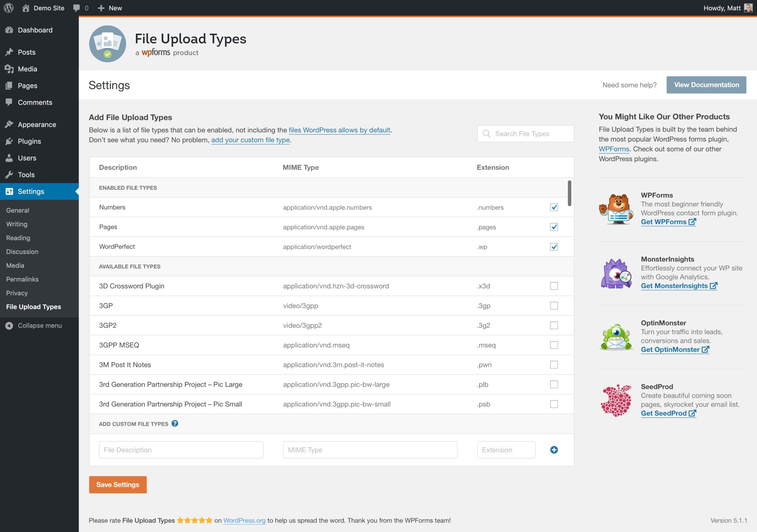Click the magnifier in the Search File Types box
This screenshot has height=532, width=757.
[x=487, y=134]
